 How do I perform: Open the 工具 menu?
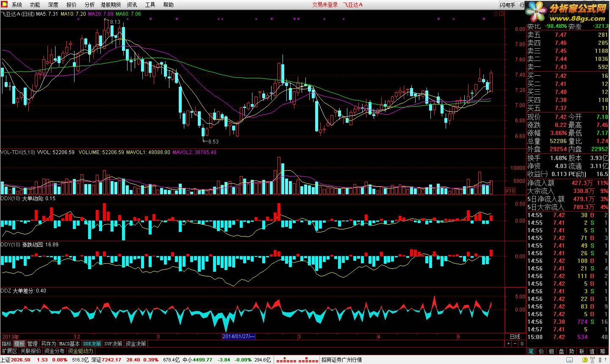pyautogui.click(x=150, y=5)
